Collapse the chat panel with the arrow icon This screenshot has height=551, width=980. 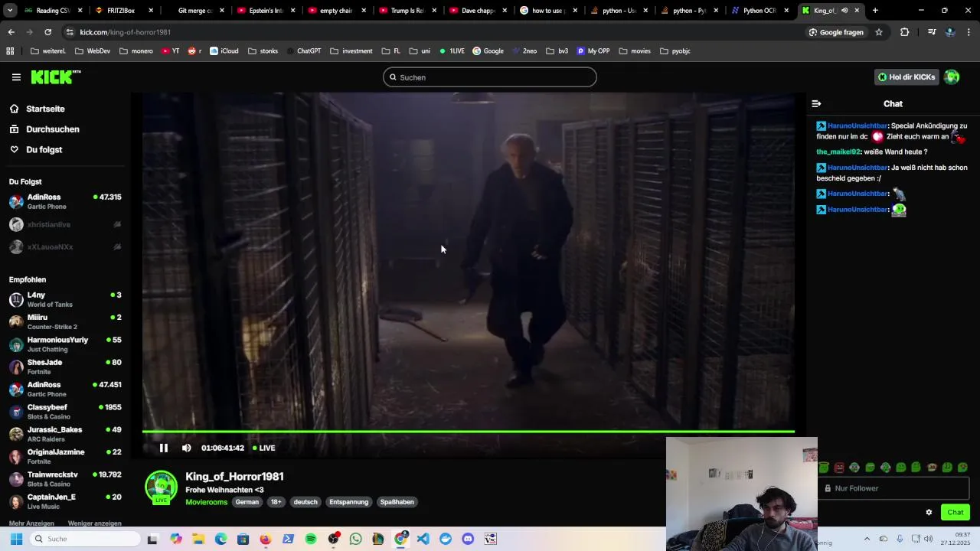click(x=816, y=103)
